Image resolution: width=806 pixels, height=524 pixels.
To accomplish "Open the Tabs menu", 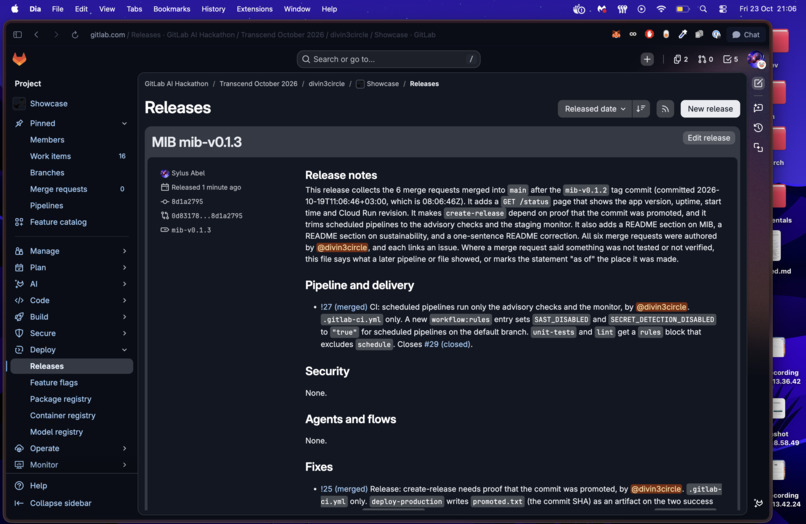I will tap(134, 9).
